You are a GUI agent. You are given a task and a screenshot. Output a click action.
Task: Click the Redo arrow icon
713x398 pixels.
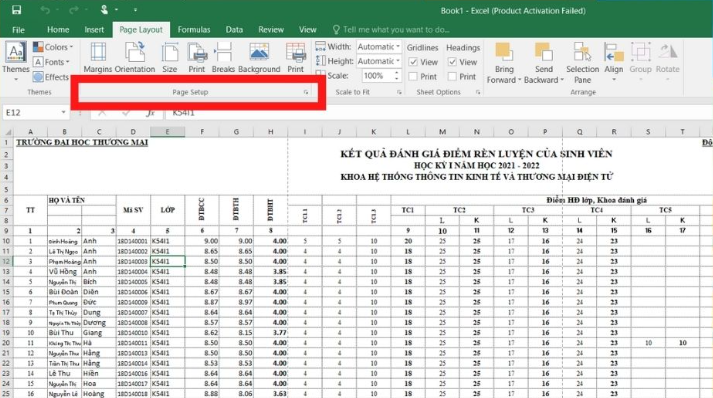(74, 10)
